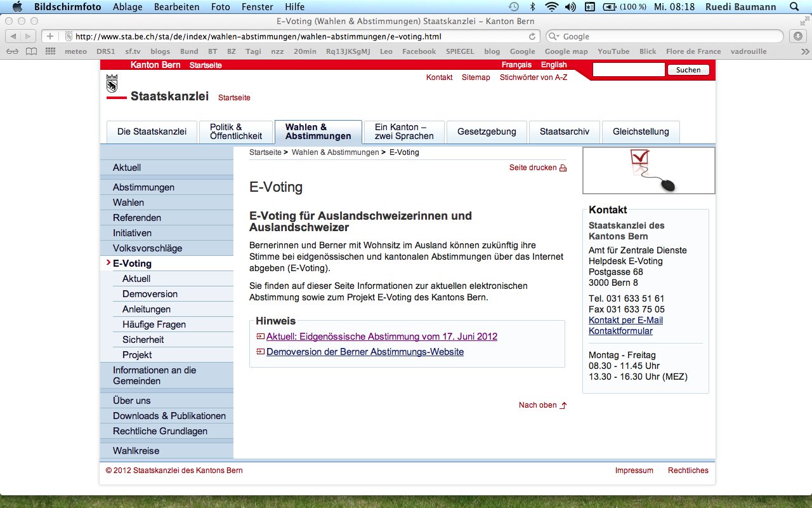The image size is (812, 508).
Task: Click the site search text field
Action: (628, 70)
